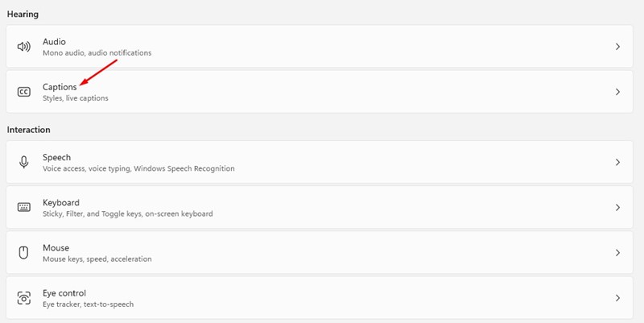Open Keyboard via its chevron arrow

617,208
